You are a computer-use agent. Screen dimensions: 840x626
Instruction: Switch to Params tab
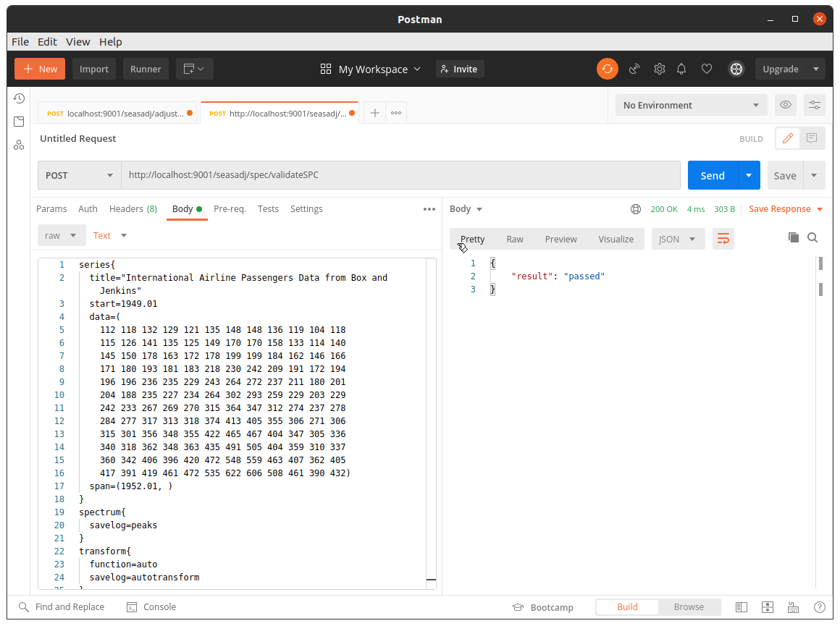(51, 209)
